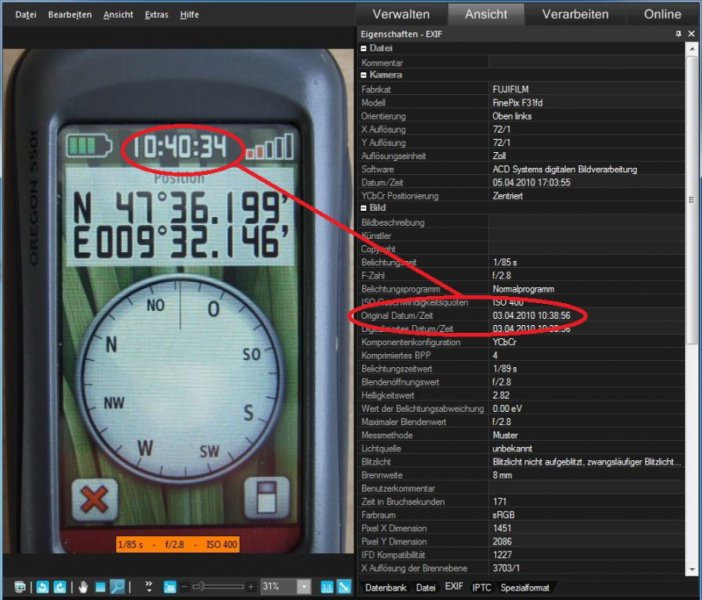Viewport: 702px width, 600px height.
Task: Click the rightmost blue diagonal icon in toolbar
Action: [x=344, y=587]
